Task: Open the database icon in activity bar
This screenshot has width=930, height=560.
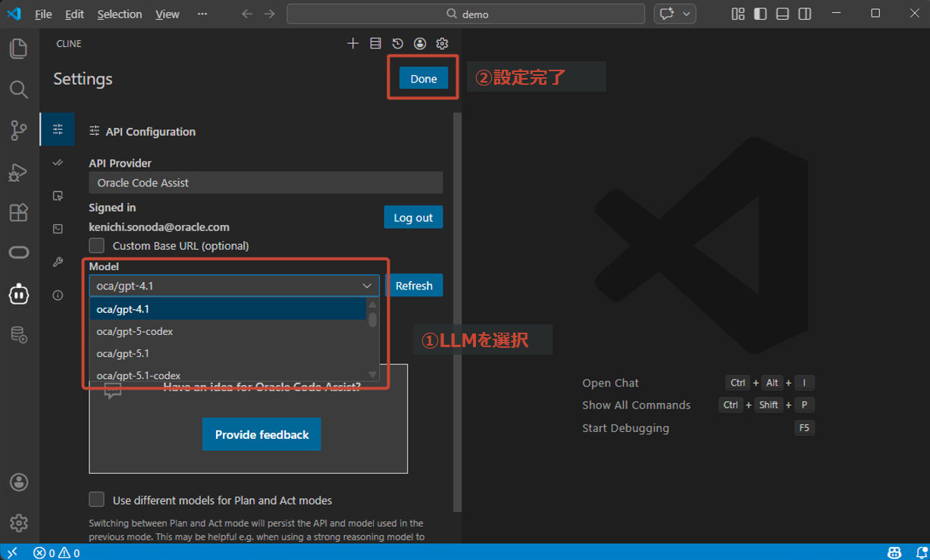Action: (x=18, y=335)
